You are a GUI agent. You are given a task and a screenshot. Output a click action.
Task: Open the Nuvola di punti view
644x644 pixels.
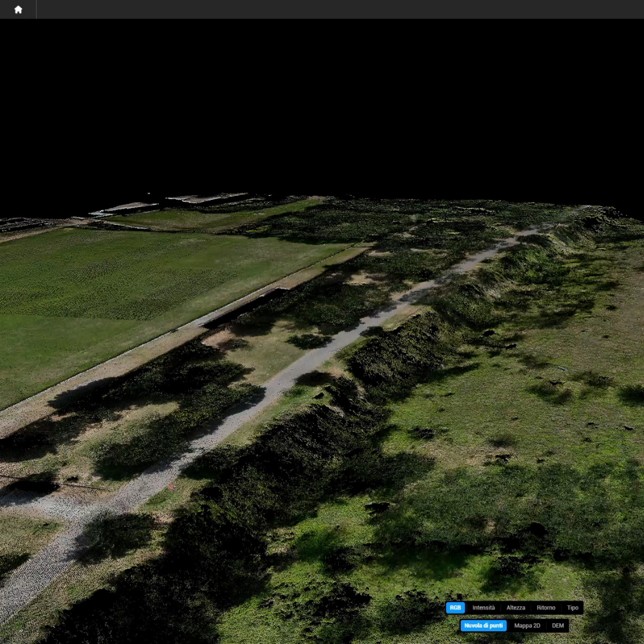(x=484, y=626)
